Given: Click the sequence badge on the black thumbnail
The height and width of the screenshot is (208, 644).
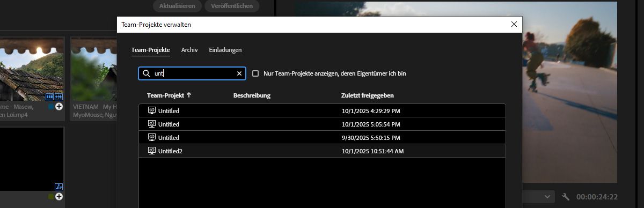Looking at the screenshot, I should 59,187.
